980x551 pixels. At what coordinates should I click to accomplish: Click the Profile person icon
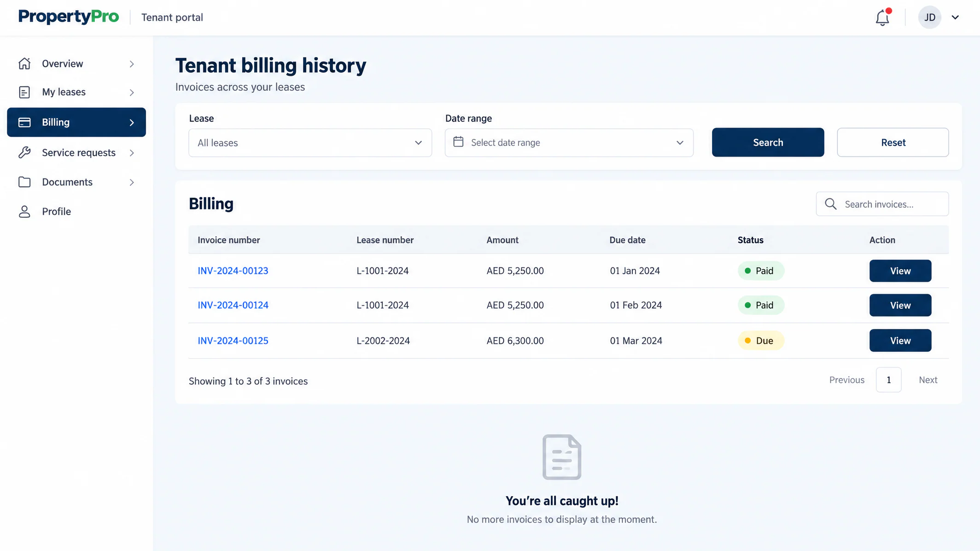coord(24,211)
